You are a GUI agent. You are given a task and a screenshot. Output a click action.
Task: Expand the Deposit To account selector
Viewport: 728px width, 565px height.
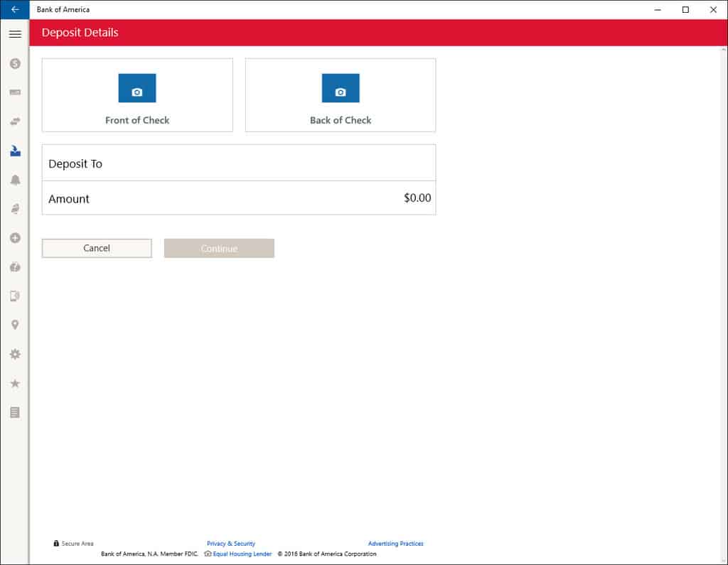[x=239, y=163]
